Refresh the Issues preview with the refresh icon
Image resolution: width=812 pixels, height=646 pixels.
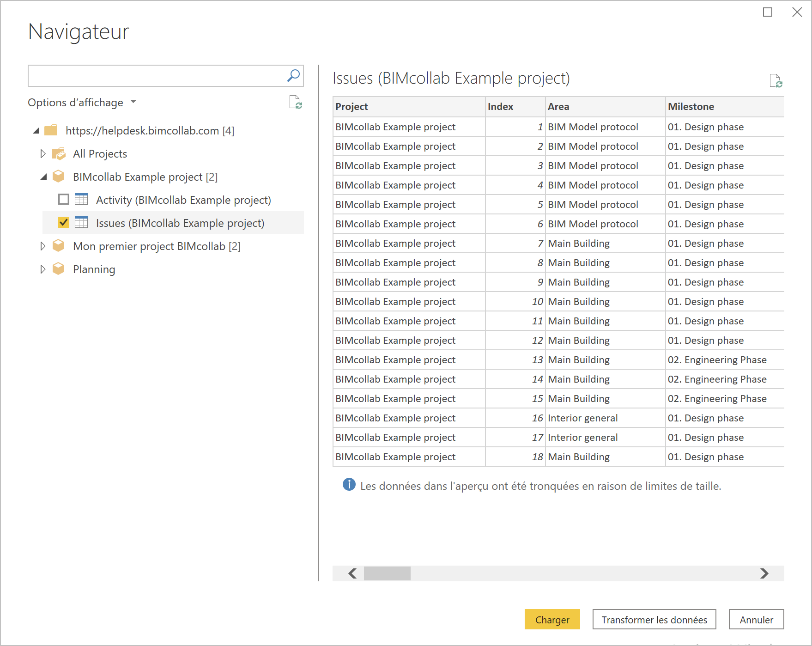click(x=776, y=81)
